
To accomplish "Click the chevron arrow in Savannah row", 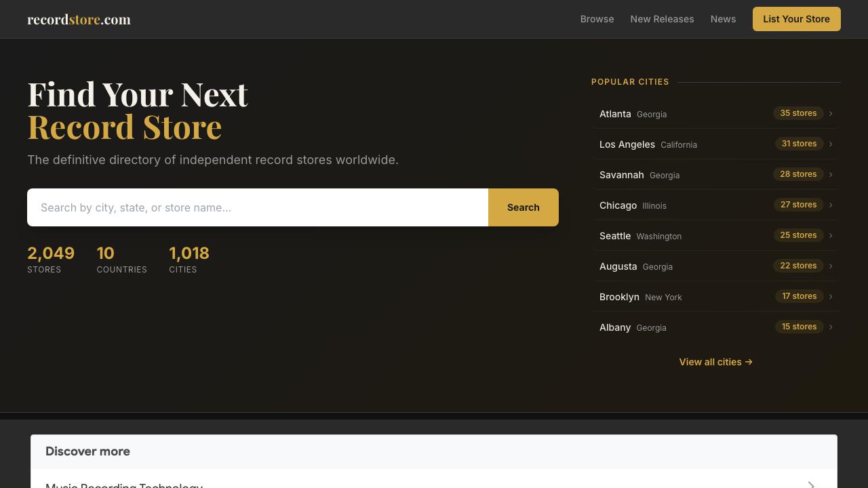I will (x=831, y=174).
